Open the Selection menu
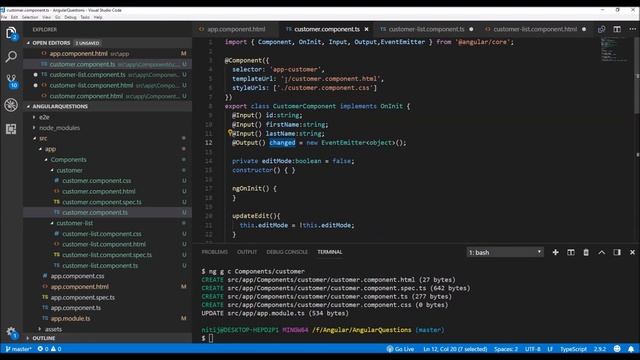The height and width of the screenshot is (360, 640). coord(29,17)
